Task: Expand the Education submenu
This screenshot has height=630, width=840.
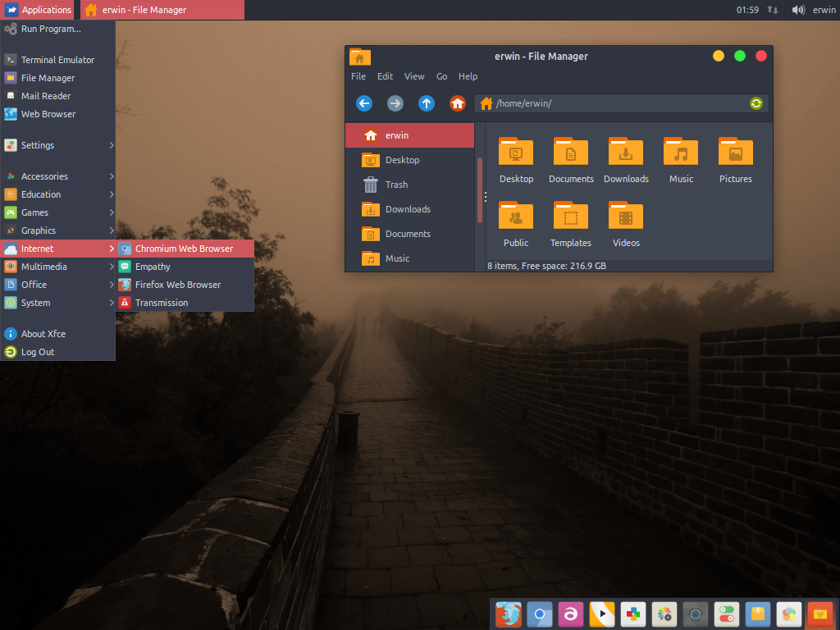Action: (58, 194)
